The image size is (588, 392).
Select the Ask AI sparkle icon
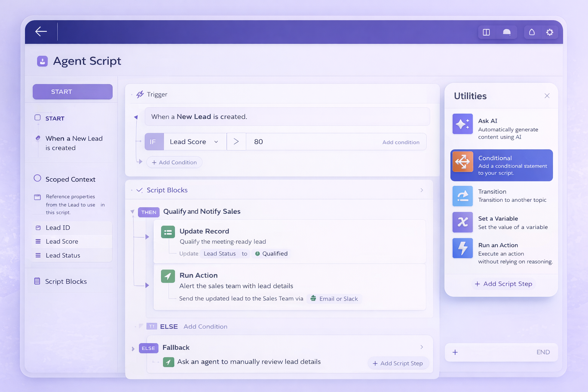[x=462, y=124]
